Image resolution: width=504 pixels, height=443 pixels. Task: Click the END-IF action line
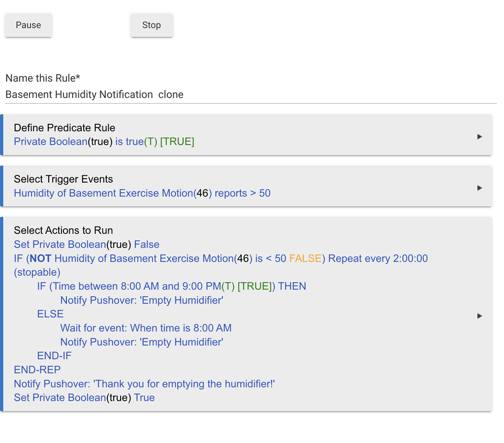pos(54,355)
